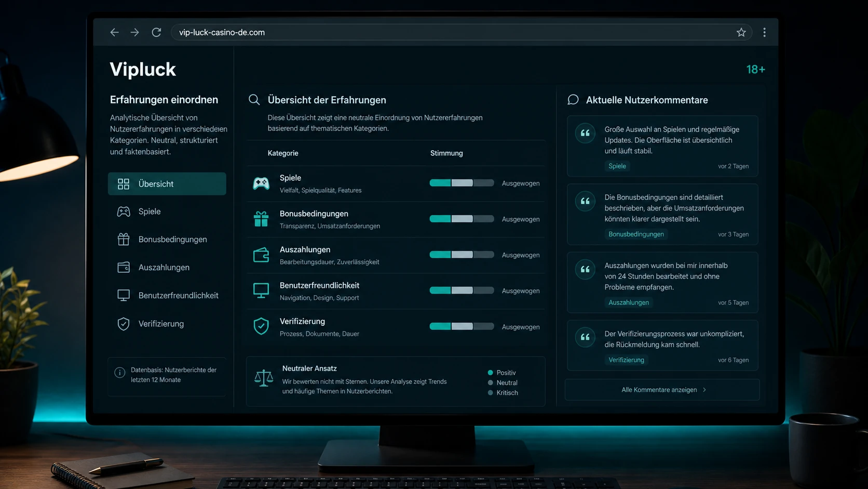Go back with the browser back arrow
This screenshot has height=489, width=868.
tap(114, 32)
